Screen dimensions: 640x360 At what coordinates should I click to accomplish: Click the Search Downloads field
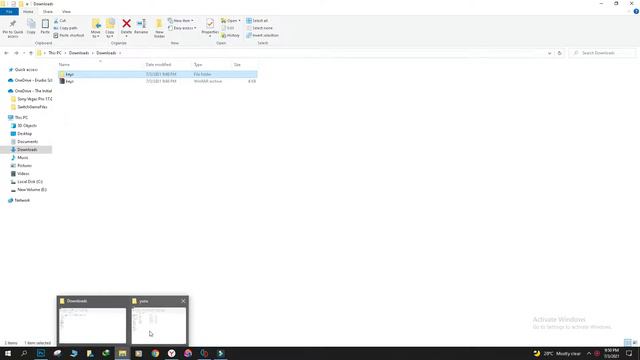click(602, 53)
